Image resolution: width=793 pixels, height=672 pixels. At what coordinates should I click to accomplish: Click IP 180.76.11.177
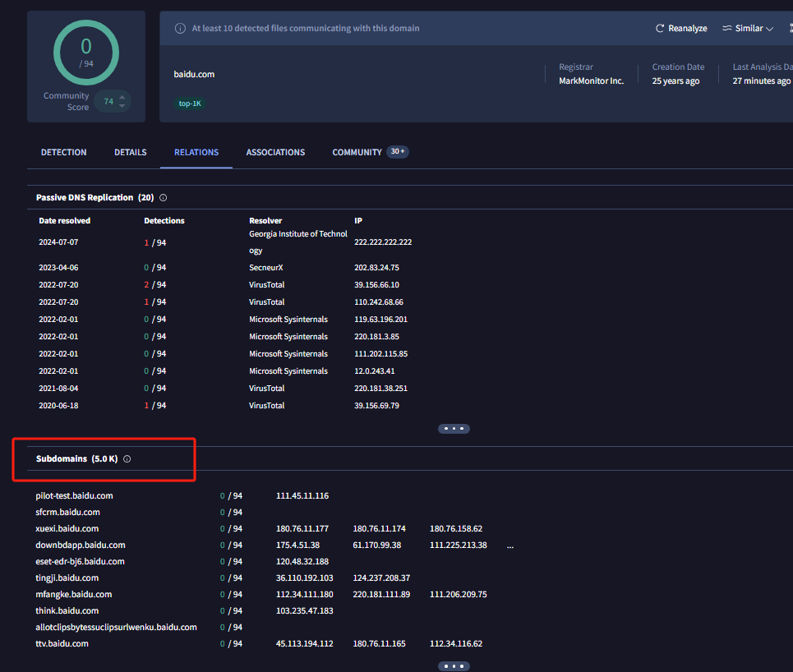302,528
